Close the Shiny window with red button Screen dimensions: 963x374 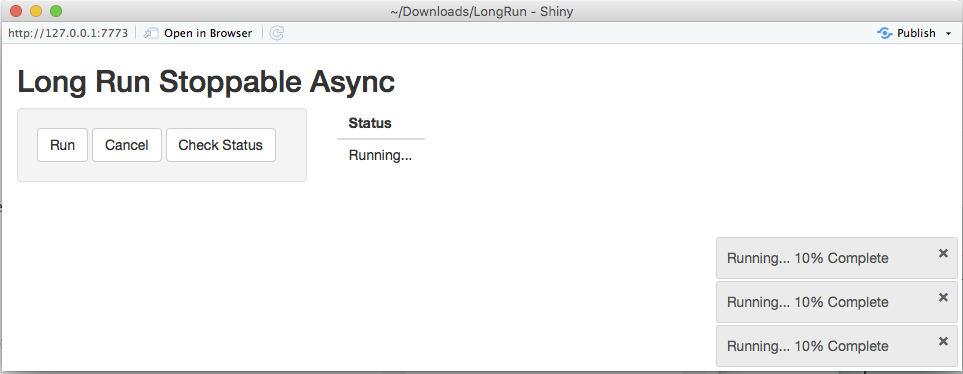coord(17,11)
